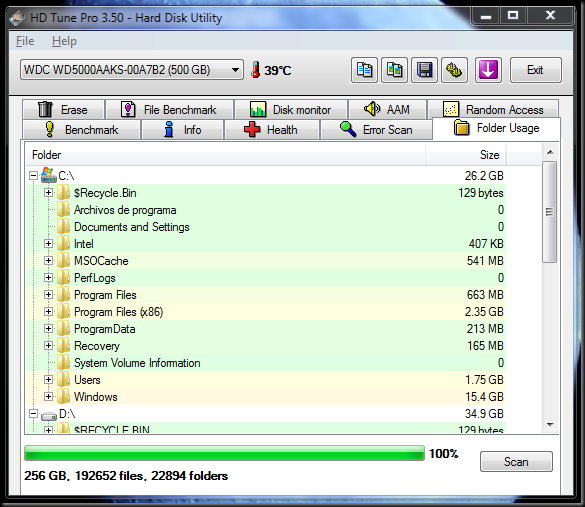585x507 pixels.
Task: Click the save floppy disk icon
Action: pyautogui.click(x=425, y=70)
